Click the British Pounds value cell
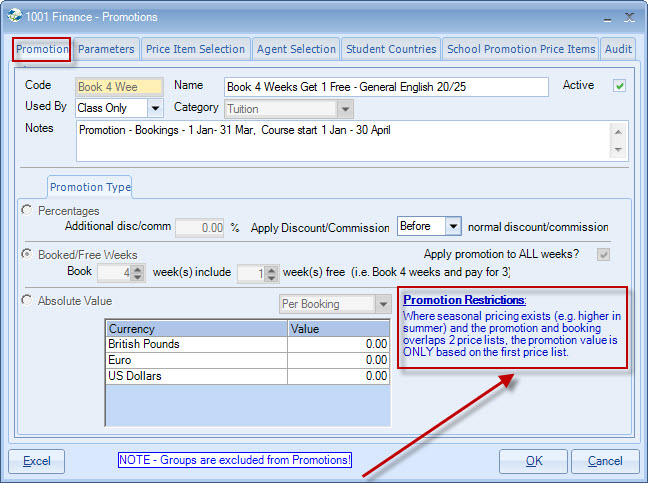The width and height of the screenshot is (648, 483). [x=338, y=344]
